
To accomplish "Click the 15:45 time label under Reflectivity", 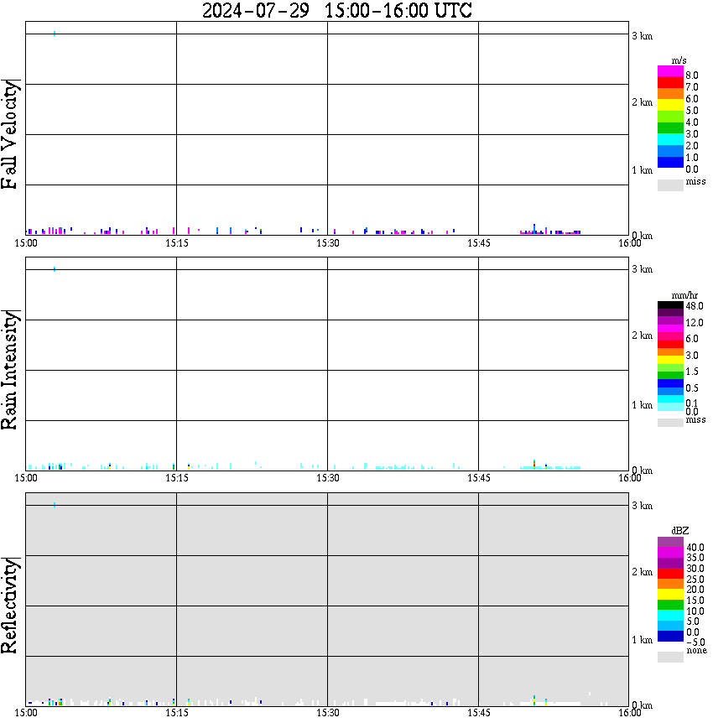I will (478, 714).
